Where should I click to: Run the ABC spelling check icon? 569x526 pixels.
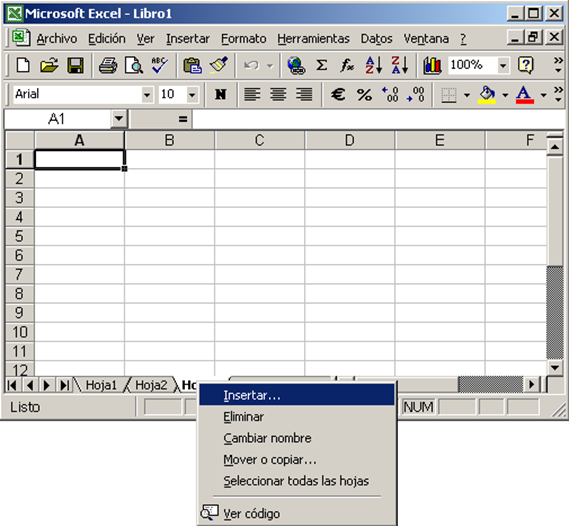159,66
